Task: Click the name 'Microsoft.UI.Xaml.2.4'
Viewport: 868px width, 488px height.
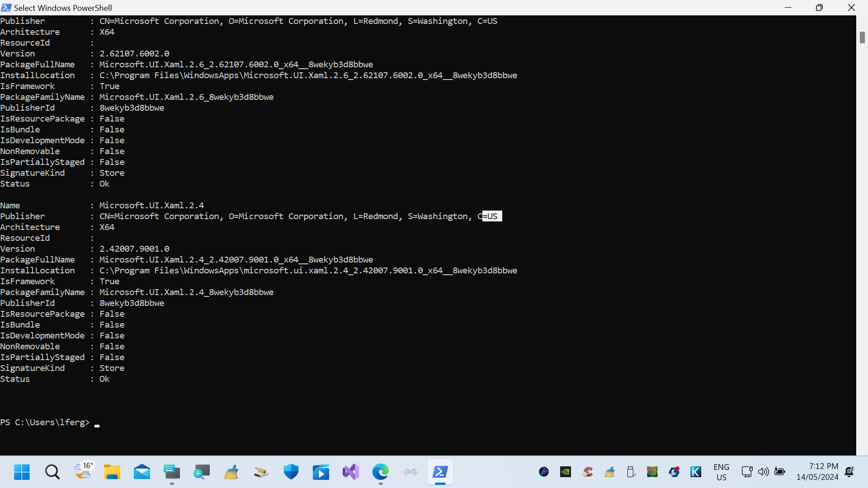Action: (x=151, y=206)
